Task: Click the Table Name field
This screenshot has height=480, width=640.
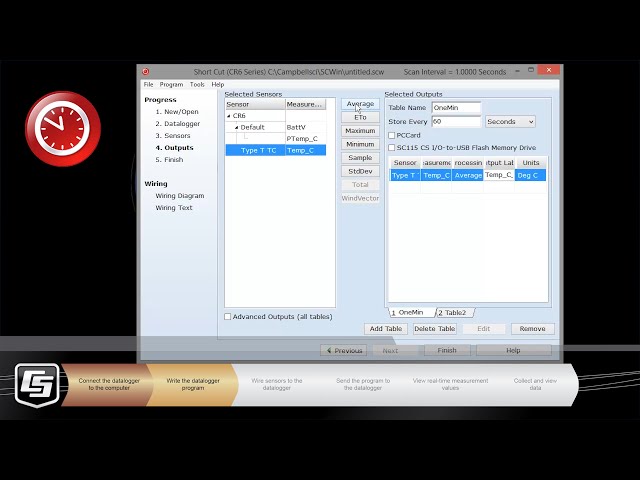Action: tap(456, 108)
